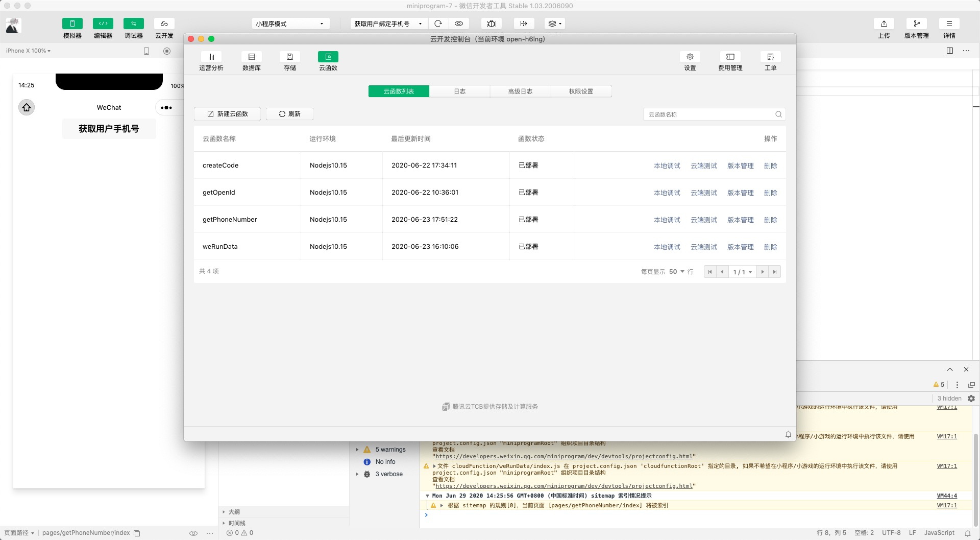Click the createCode function name

pyautogui.click(x=220, y=166)
